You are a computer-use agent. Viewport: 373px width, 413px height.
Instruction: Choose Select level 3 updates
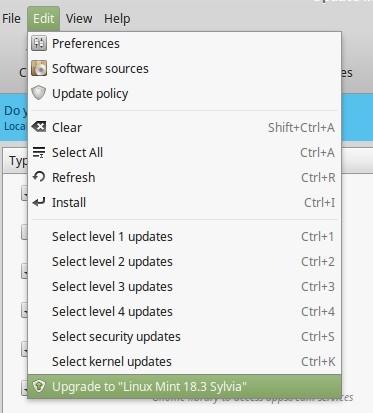[x=184, y=287]
